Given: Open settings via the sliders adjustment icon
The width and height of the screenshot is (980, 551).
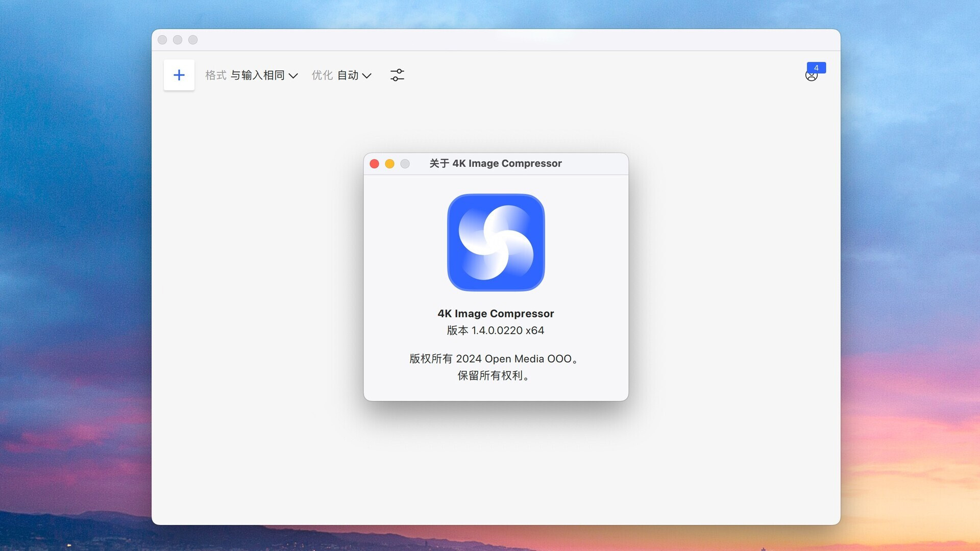Looking at the screenshot, I should tap(398, 75).
